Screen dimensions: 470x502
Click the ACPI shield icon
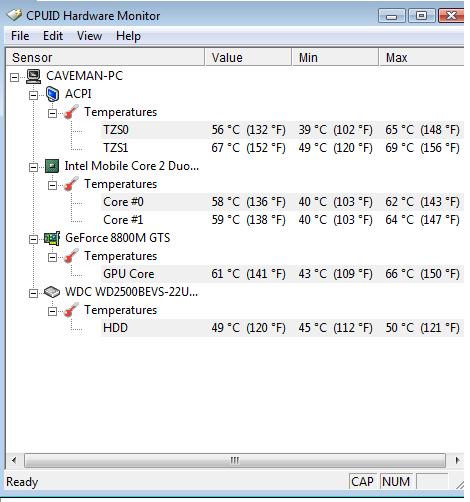click(52, 94)
